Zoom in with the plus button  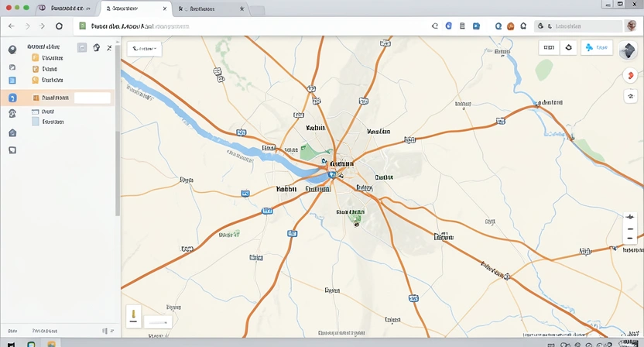click(629, 218)
